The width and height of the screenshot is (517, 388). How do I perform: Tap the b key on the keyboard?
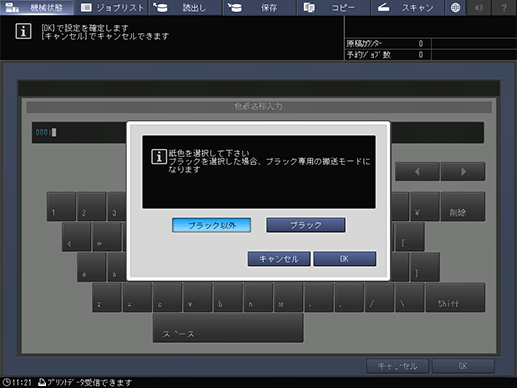pyautogui.click(x=228, y=298)
